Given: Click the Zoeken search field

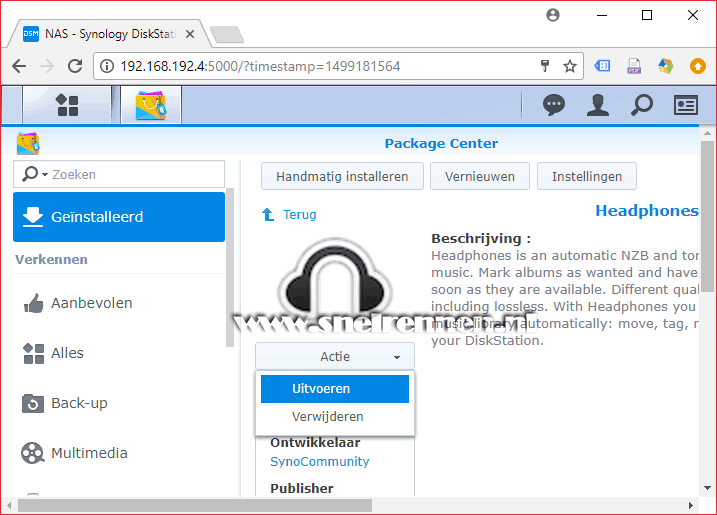Looking at the screenshot, I should click(119, 174).
